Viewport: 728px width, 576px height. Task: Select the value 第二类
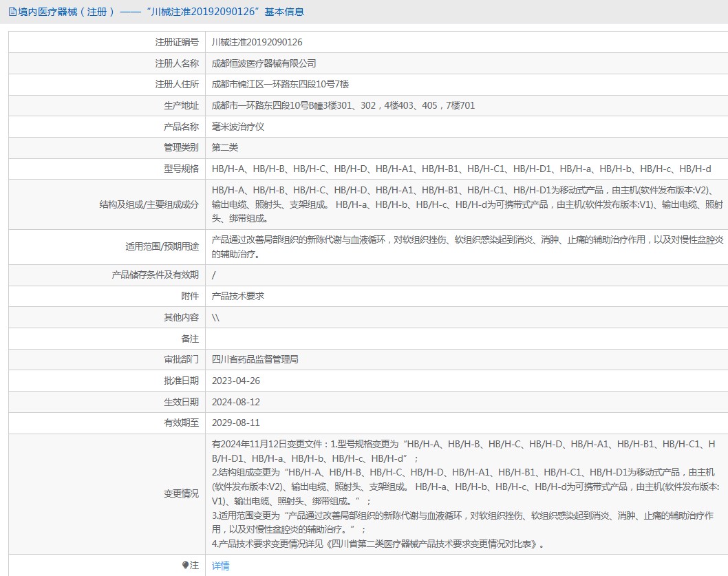[x=225, y=147]
